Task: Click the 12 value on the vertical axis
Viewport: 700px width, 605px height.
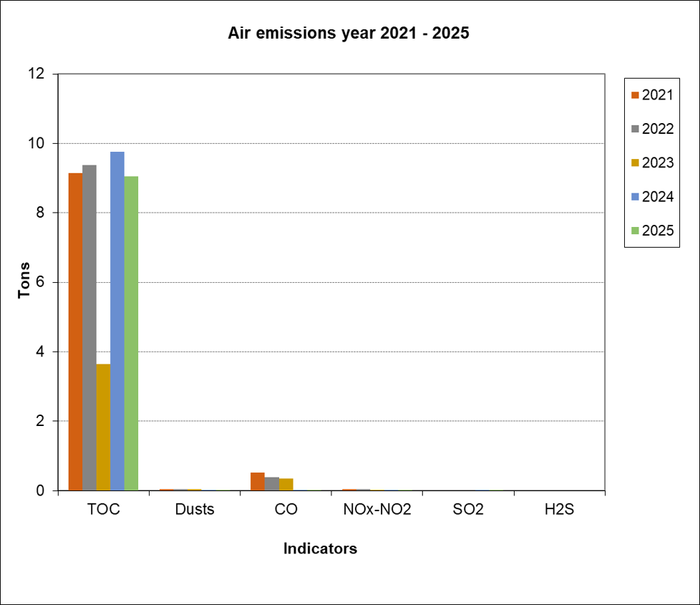Action: pyautogui.click(x=36, y=74)
